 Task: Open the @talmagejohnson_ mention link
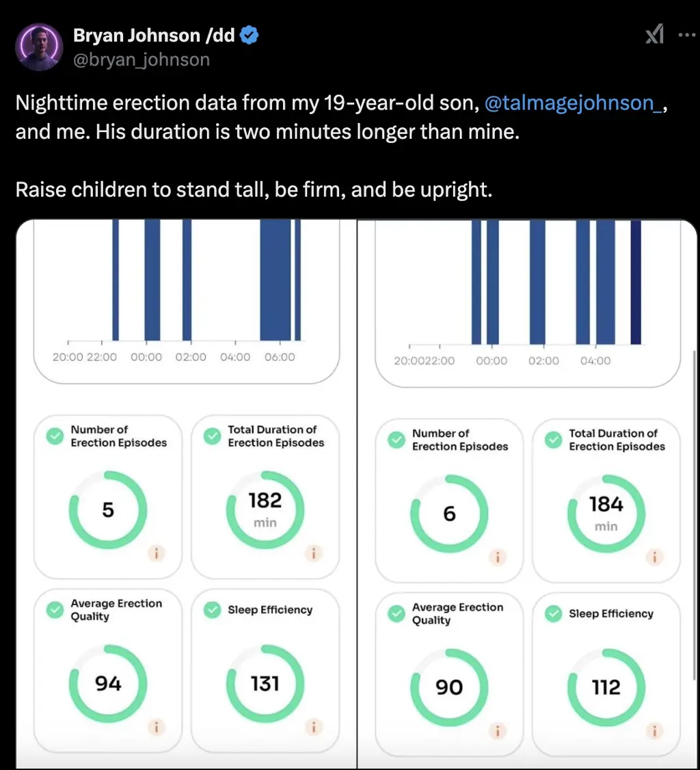[572, 103]
